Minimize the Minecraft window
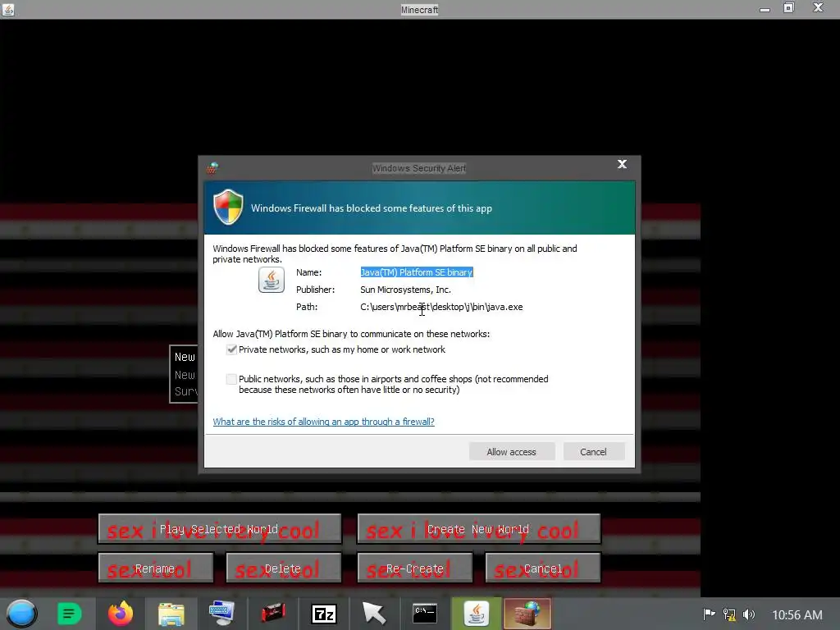Image resolution: width=840 pixels, height=630 pixels. pyautogui.click(x=765, y=8)
